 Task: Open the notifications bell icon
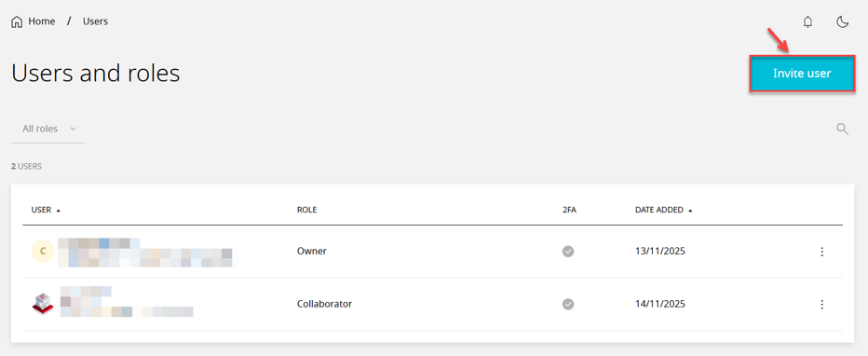(x=807, y=22)
